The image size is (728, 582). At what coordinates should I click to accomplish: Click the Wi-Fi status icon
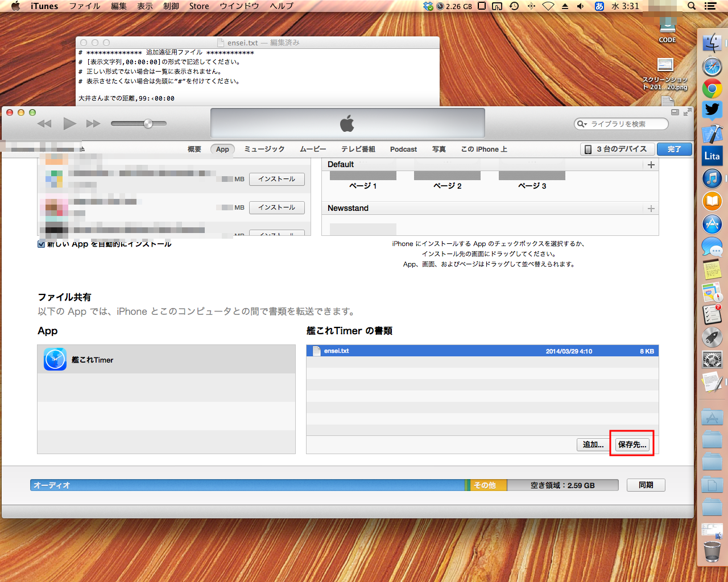548,6
